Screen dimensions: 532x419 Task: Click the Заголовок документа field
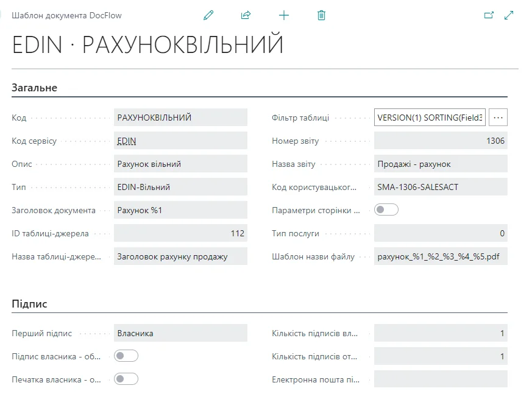point(180,210)
